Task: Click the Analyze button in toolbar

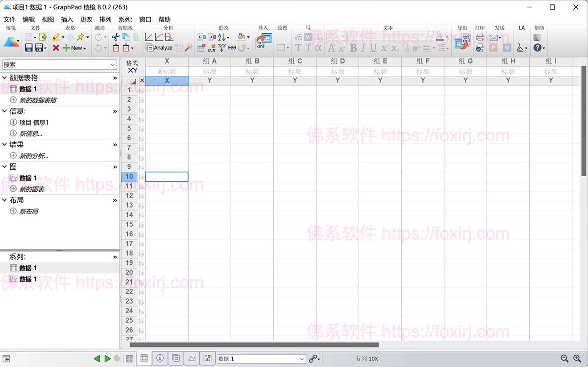Action: coord(159,48)
